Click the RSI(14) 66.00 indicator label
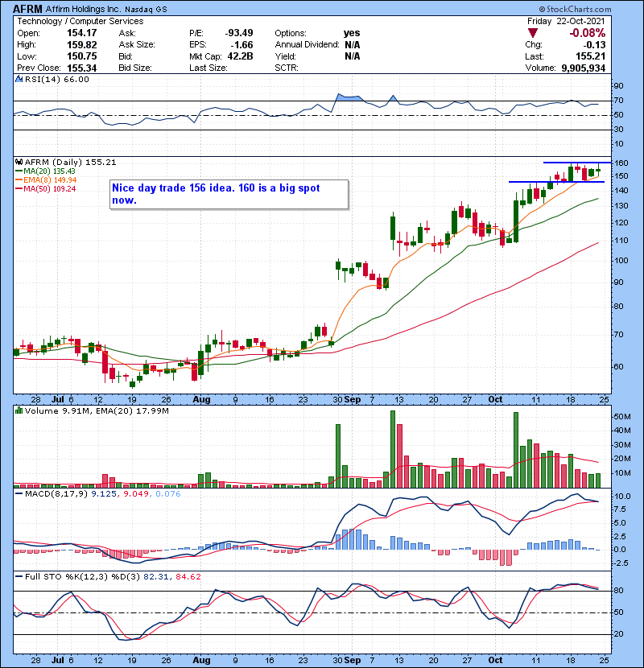 [x=57, y=79]
